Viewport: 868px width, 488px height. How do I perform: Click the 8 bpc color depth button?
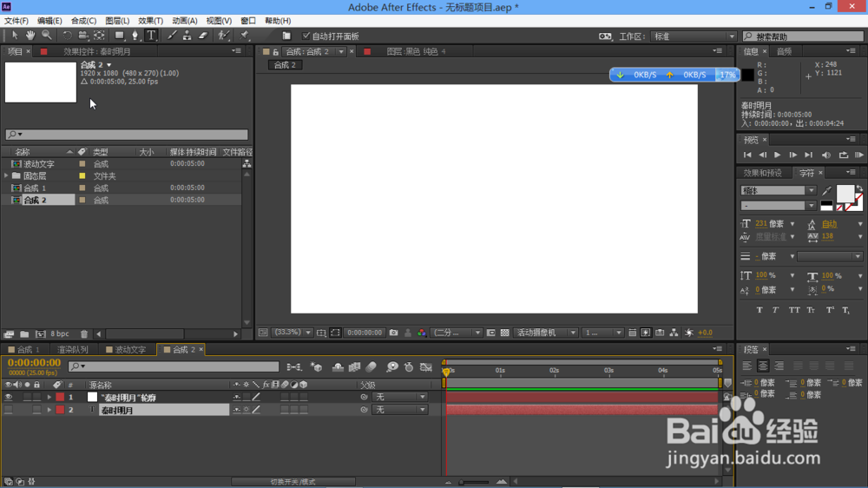(x=60, y=334)
